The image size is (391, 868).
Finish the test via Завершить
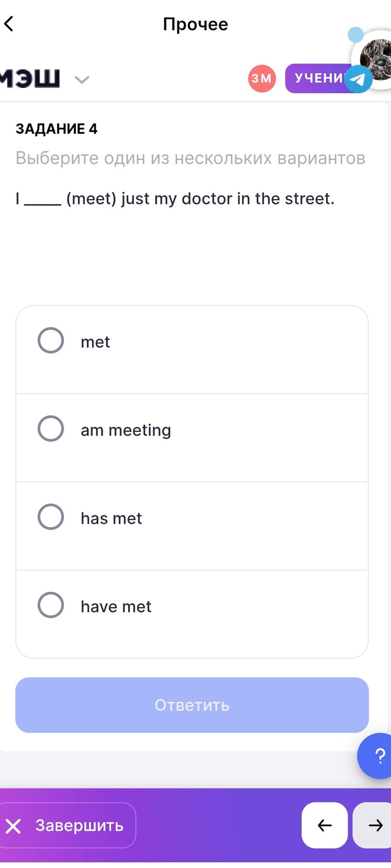coord(67,825)
